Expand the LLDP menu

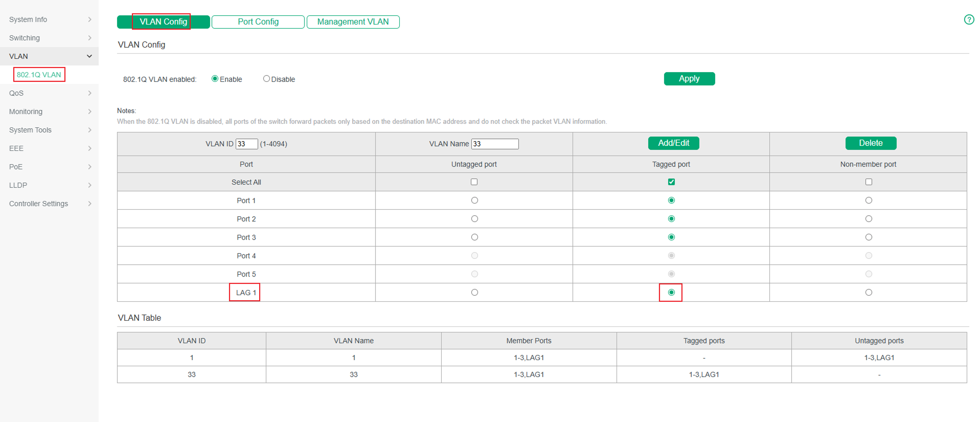tap(49, 185)
